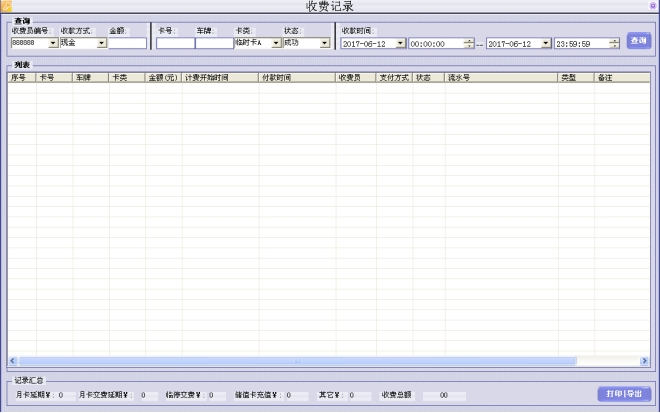Screen dimensions: 660x413
Task: Close the 收费记录 window
Action: (x=652, y=6)
